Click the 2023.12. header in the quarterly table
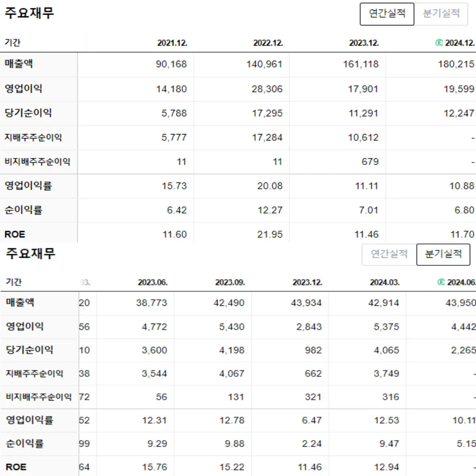 (x=307, y=282)
